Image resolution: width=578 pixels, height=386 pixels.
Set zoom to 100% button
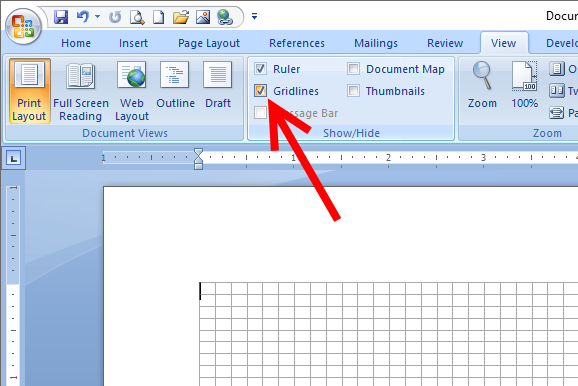click(525, 85)
